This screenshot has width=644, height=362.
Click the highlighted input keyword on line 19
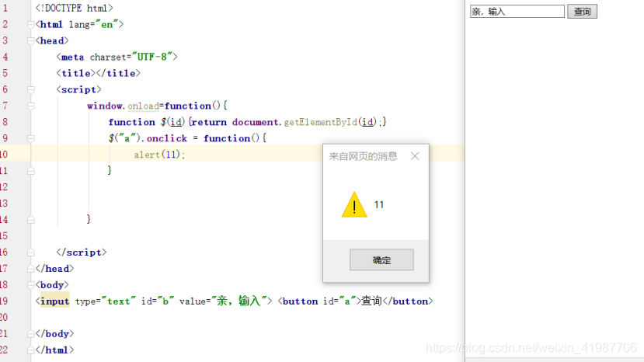point(54,301)
